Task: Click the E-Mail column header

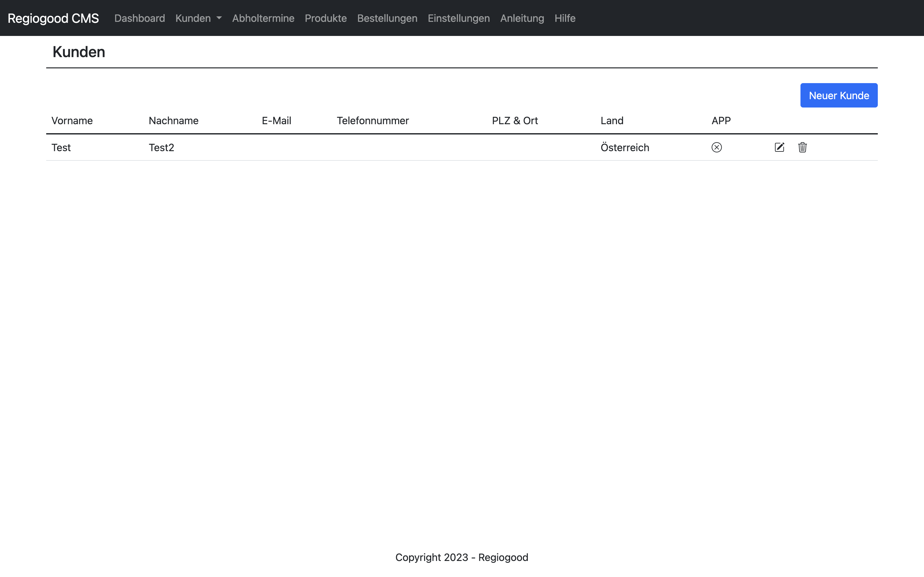Action: (276, 121)
